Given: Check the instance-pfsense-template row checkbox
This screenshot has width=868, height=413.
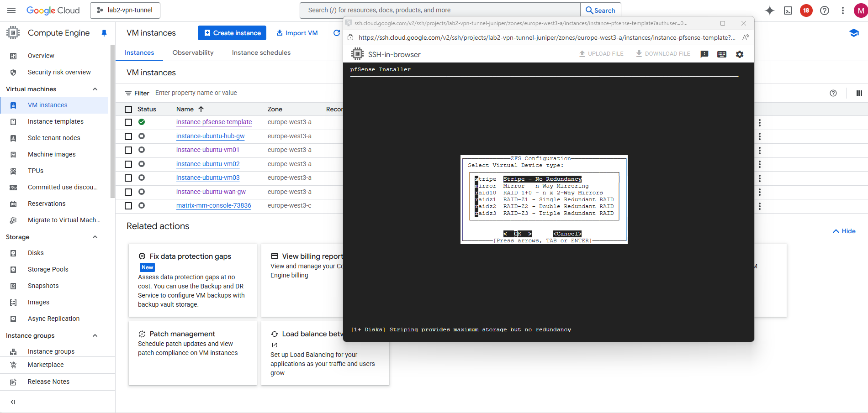Looking at the screenshot, I should (x=128, y=122).
